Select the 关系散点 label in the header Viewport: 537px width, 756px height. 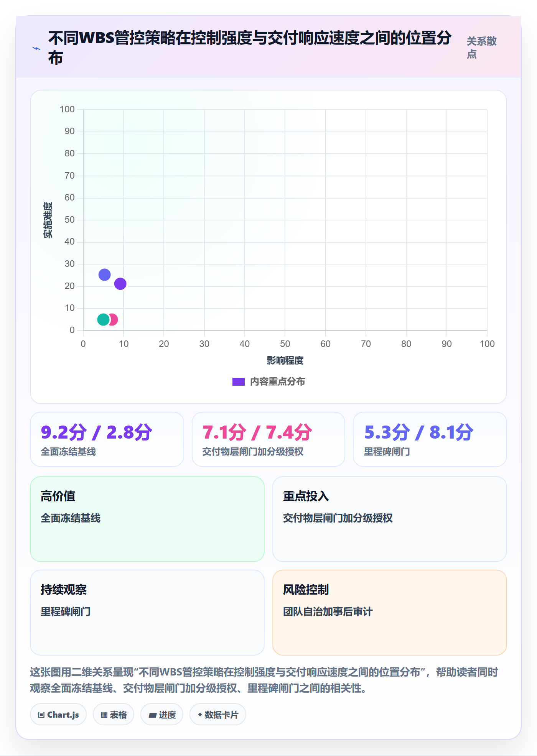(x=481, y=48)
